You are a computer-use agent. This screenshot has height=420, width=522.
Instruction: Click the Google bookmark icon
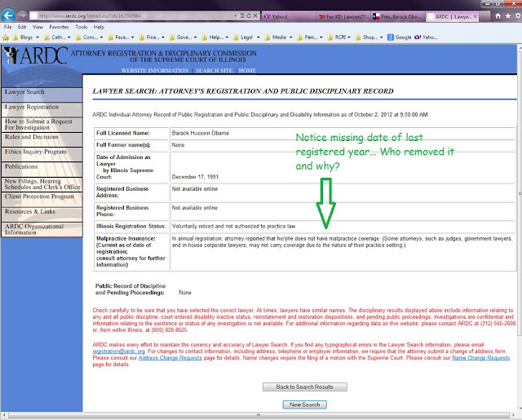click(x=391, y=38)
